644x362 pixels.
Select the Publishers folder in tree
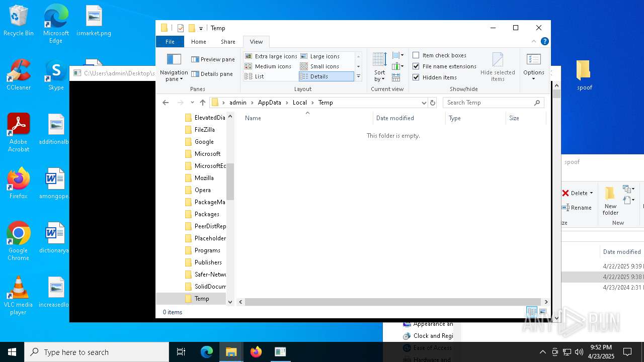point(208,262)
